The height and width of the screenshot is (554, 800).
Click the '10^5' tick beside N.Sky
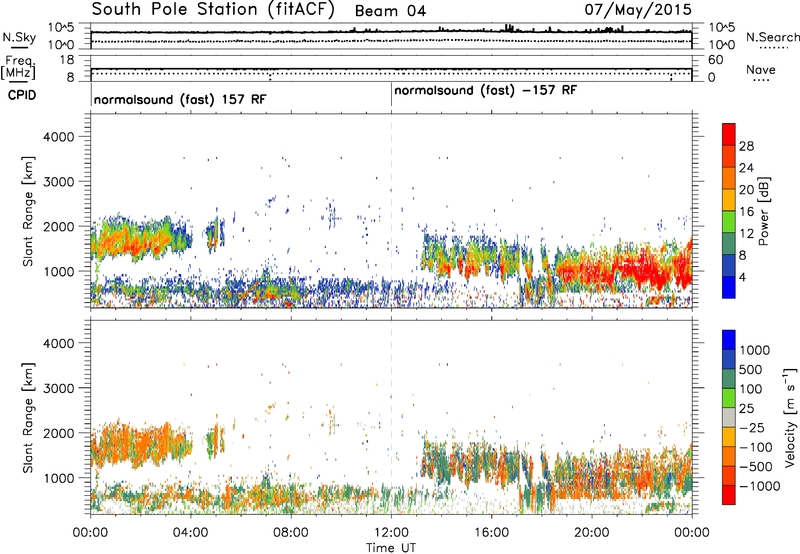coord(61,28)
